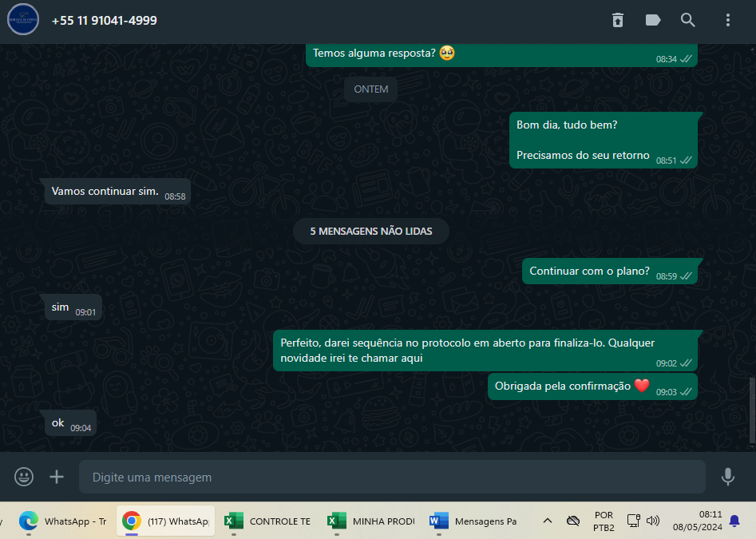Click the chat vertical scrollbar thumb
The width and height of the screenshot is (756, 539).
point(752,411)
